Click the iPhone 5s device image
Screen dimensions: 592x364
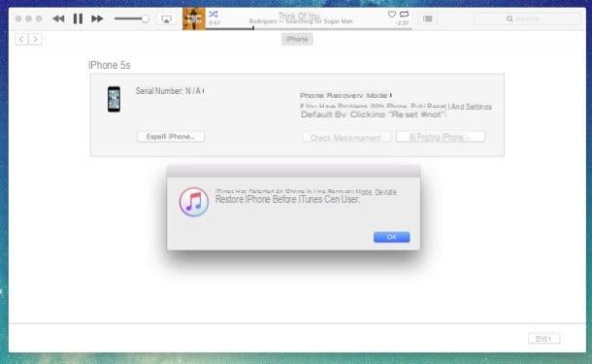click(x=114, y=99)
